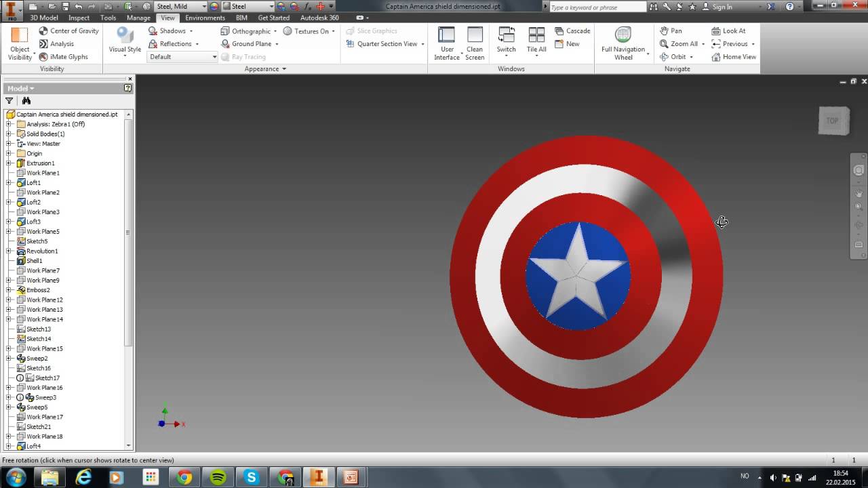Toggle iMate Glyphs display

(x=63, y=57)
